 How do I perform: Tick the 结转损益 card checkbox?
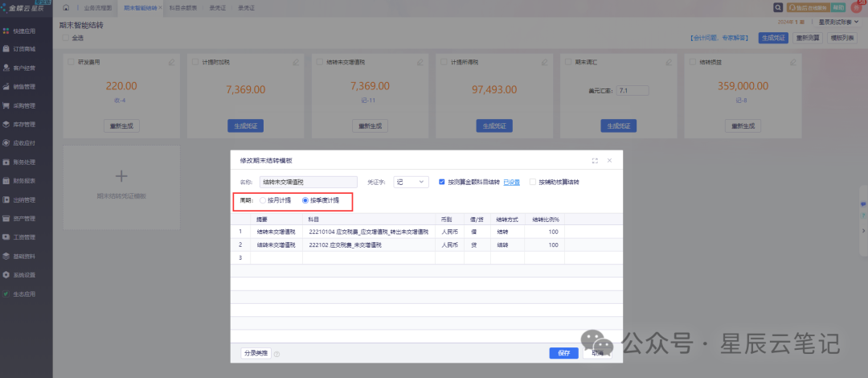(692, 62)
